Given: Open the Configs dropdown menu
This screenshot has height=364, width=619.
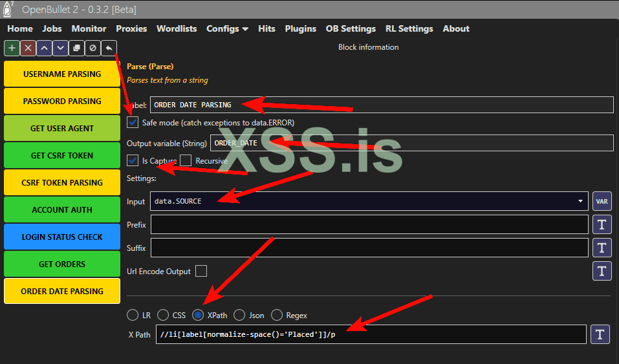Looking at the screenshot, I should (228, 29).
